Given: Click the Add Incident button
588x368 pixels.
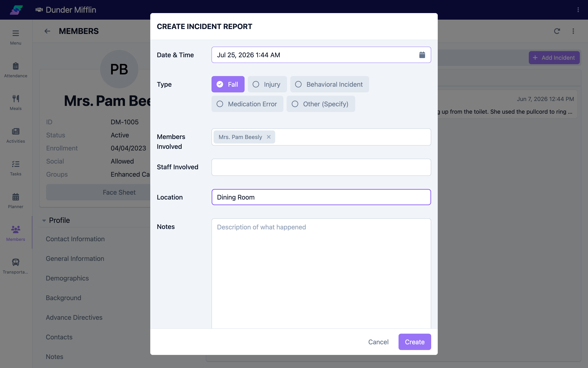Looking at the screenshot, I should point(554,58).
